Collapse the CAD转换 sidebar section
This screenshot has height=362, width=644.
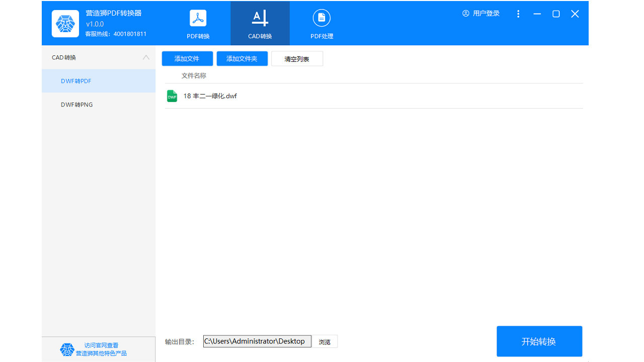tap(146, 57)
